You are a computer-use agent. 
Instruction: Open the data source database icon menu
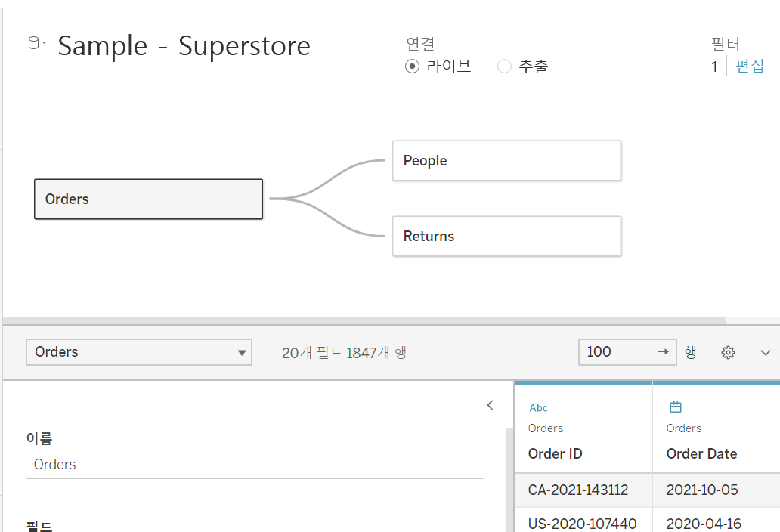coord(36,43)
